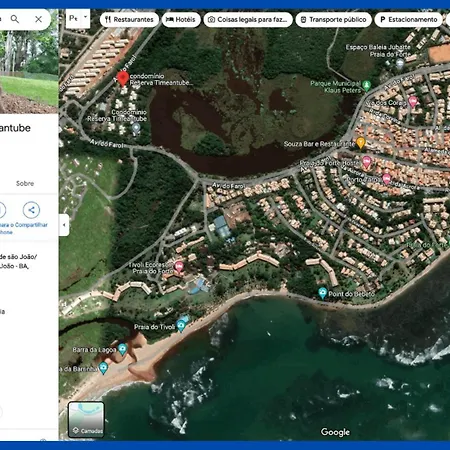Select the Hotéis filter chip
The height and width of the screenshot is (450, 450).
[181, 20]
